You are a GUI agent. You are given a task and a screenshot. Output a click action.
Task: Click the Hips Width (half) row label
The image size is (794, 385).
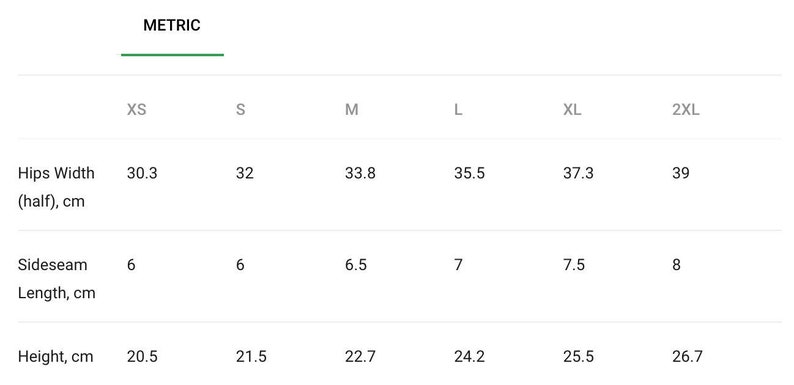[x=56, y=187]
